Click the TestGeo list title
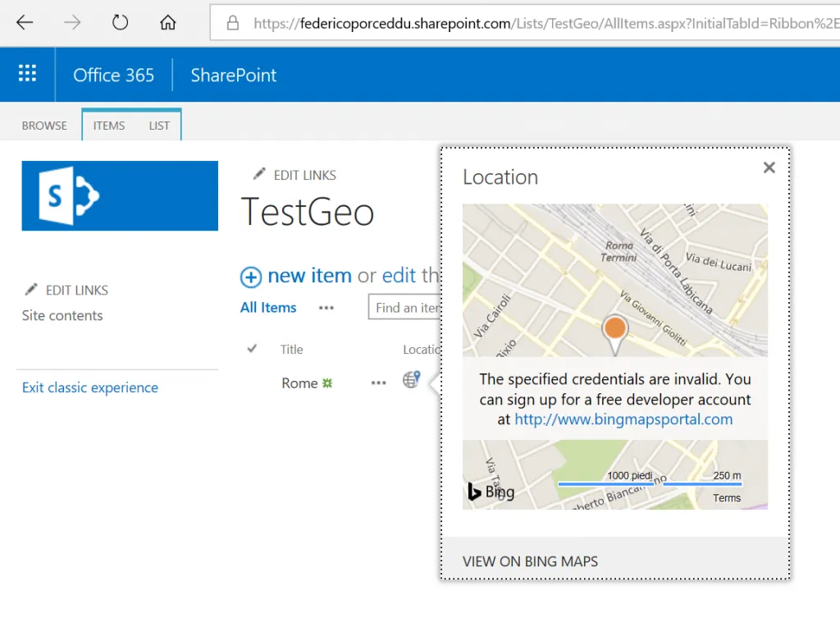Viewport: 840px width, 632px height. (308, 213)
